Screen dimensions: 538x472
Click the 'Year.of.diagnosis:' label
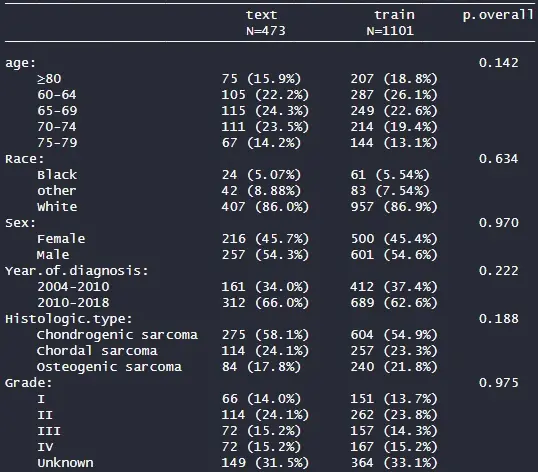77,271
